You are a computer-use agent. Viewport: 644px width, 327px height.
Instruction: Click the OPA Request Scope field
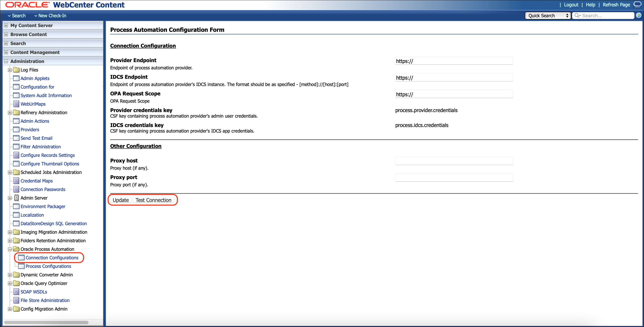point(454,94)
